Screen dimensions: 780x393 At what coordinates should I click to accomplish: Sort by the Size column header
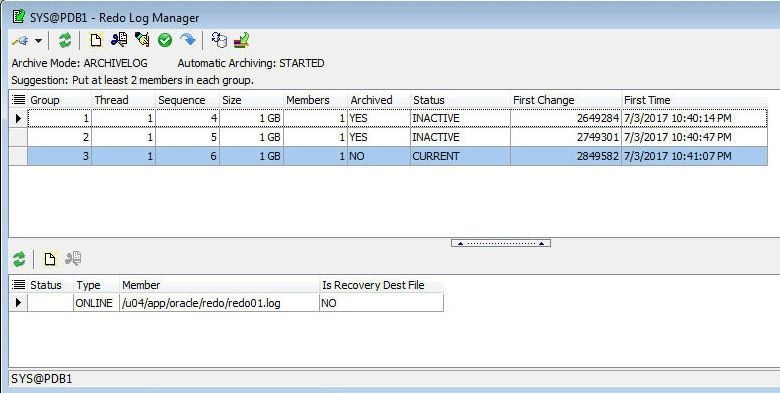[251, 100]
